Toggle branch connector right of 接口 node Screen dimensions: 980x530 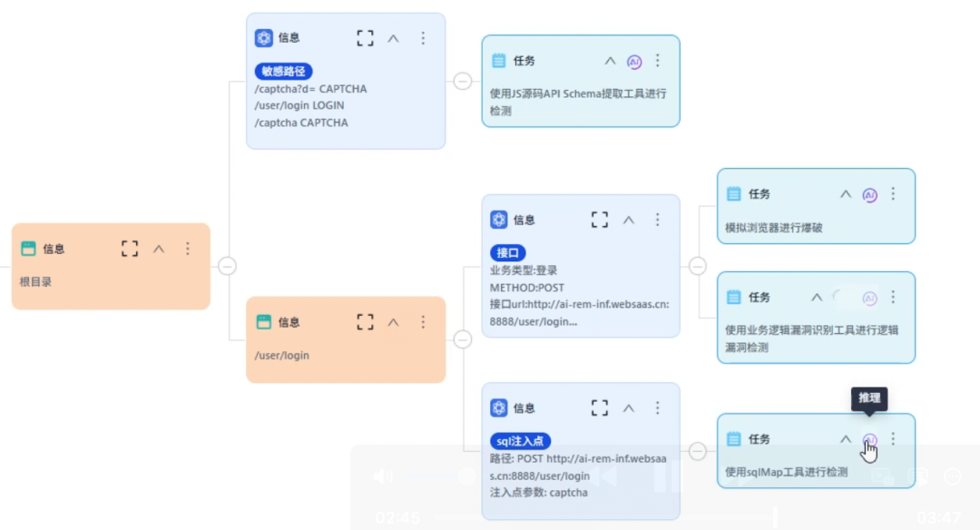pyautogui.click(x=697, y=266)
